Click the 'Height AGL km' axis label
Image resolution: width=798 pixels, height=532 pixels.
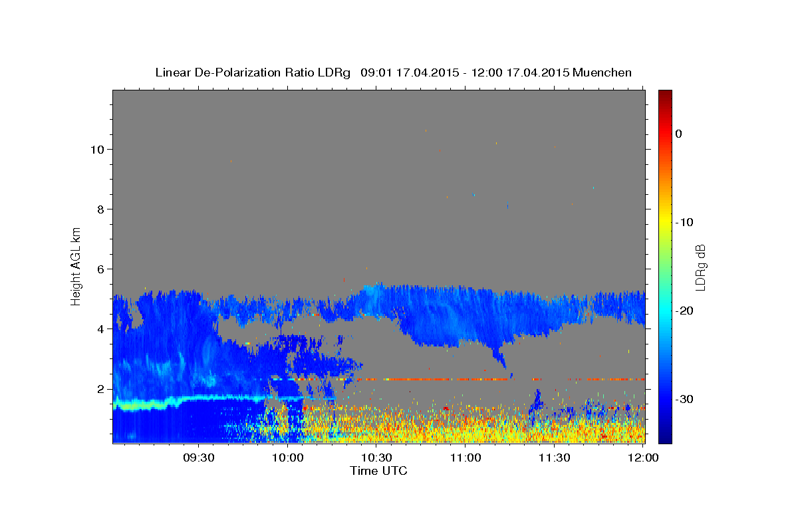(x=76, y=265)
